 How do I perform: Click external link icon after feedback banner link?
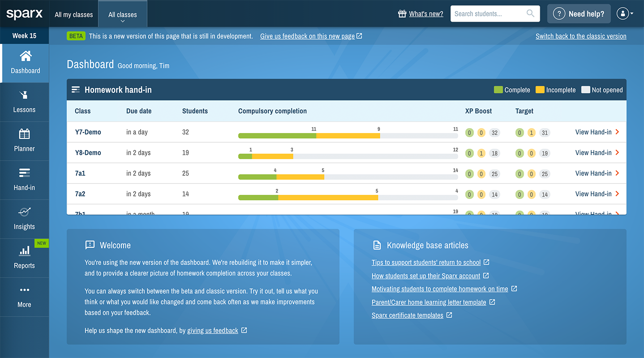[359, 36]
